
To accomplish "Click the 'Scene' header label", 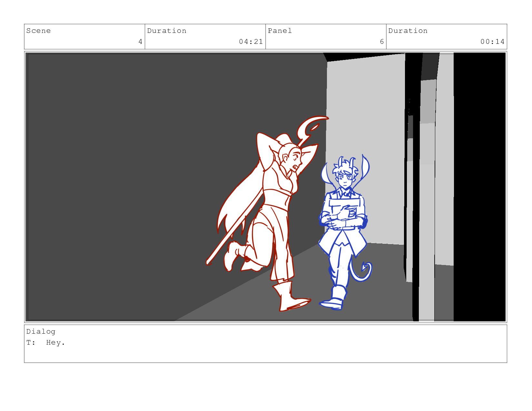I will (x=38, y=31).
